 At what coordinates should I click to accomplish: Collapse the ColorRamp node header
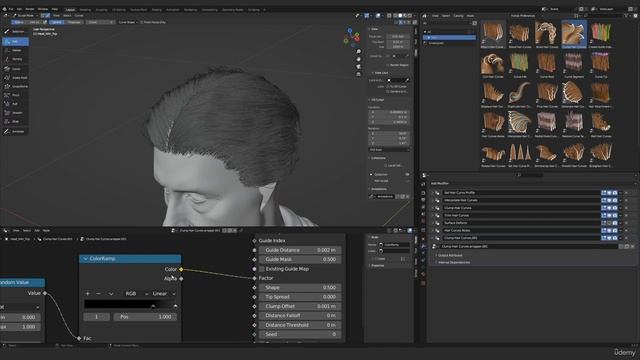pyautogui.click(x=86, y=259)
